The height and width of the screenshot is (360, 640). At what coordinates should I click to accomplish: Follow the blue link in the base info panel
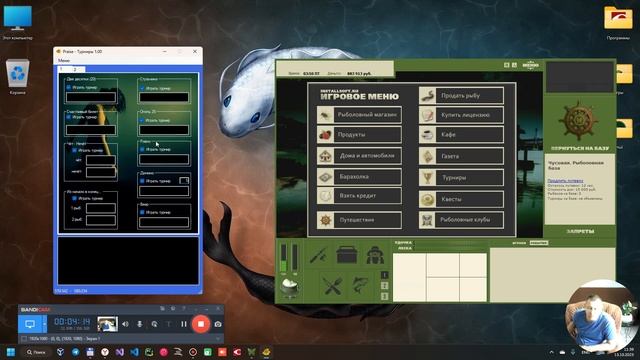click(x=565, y=180)
